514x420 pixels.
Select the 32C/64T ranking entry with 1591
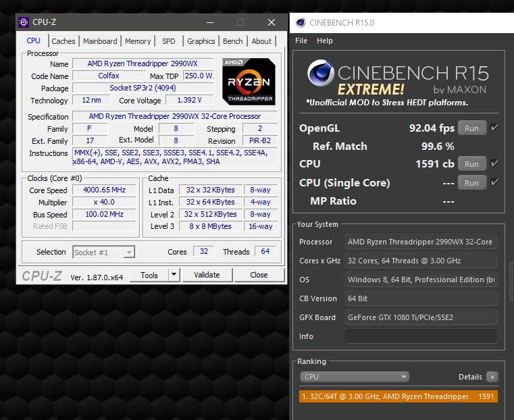(x=398, y=396)
